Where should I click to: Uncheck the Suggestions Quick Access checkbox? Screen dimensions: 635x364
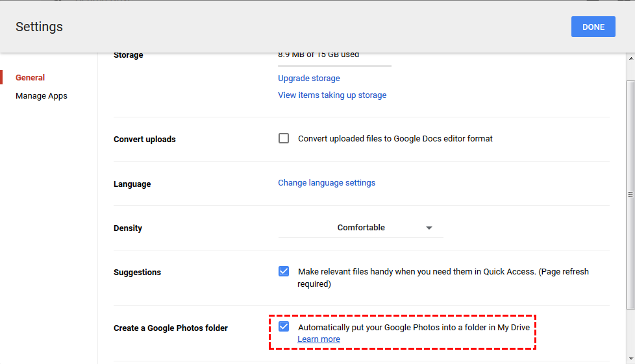(x=284, y=271)
